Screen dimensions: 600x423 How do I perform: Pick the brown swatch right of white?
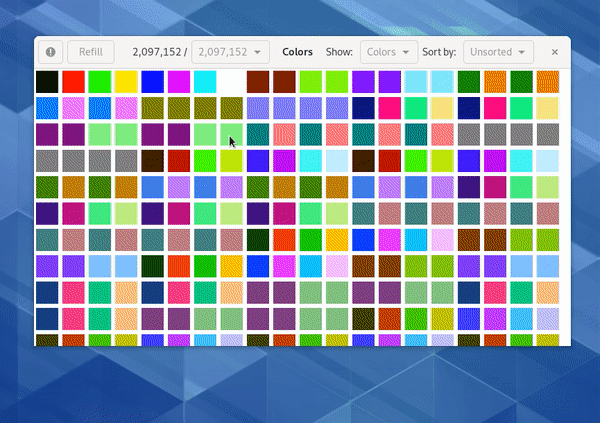(x=258, y=81)
